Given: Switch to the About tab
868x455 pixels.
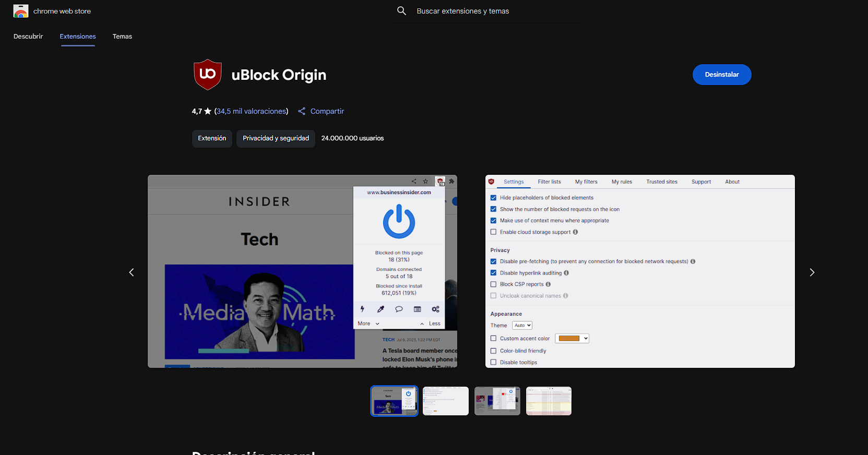Looking at the screenshot, I should click(732, 182).
